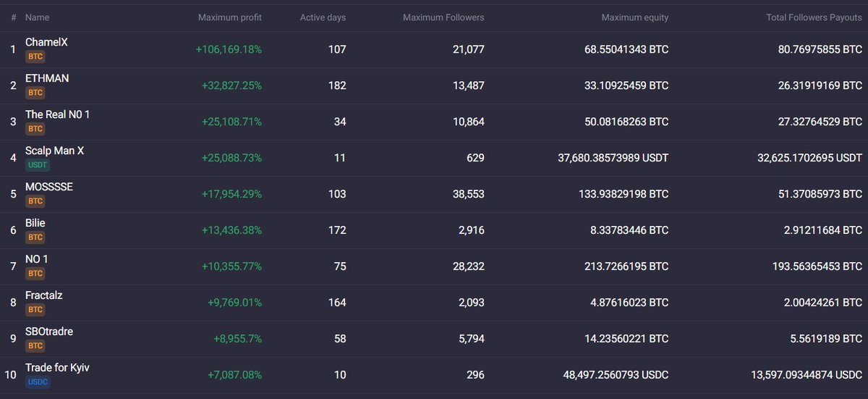Open trader MOSSSSE profile
Viewport: 868px width, 399px height.
tap(49, 187)
